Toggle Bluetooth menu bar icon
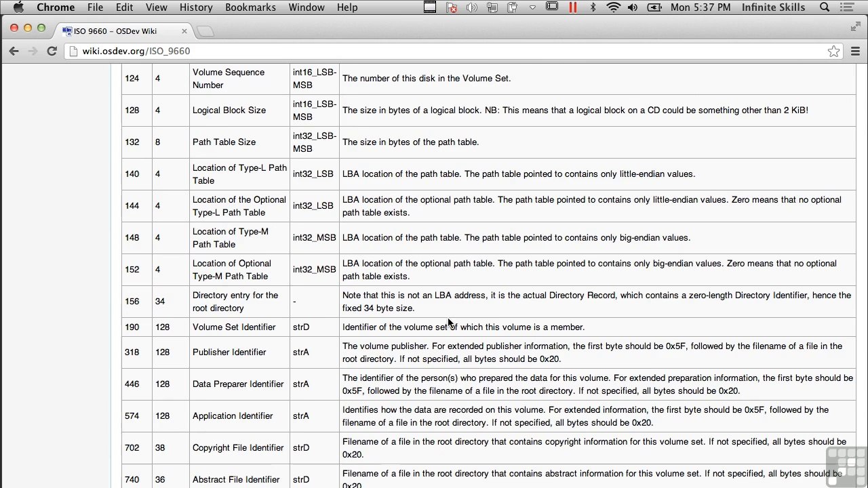The image size is (868, 488). pyautogui.click(x=593, y=7)
